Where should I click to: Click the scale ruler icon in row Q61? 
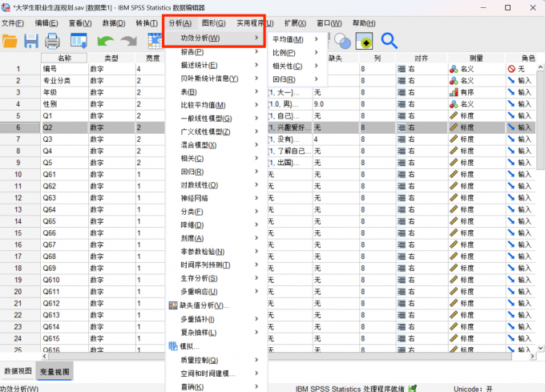[x=454, y=175]
